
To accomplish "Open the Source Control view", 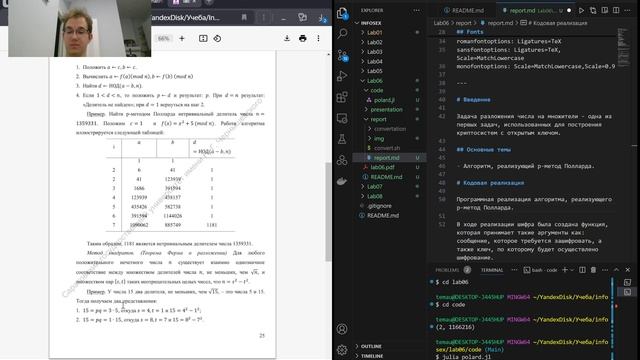I will [x=342, y=55].
